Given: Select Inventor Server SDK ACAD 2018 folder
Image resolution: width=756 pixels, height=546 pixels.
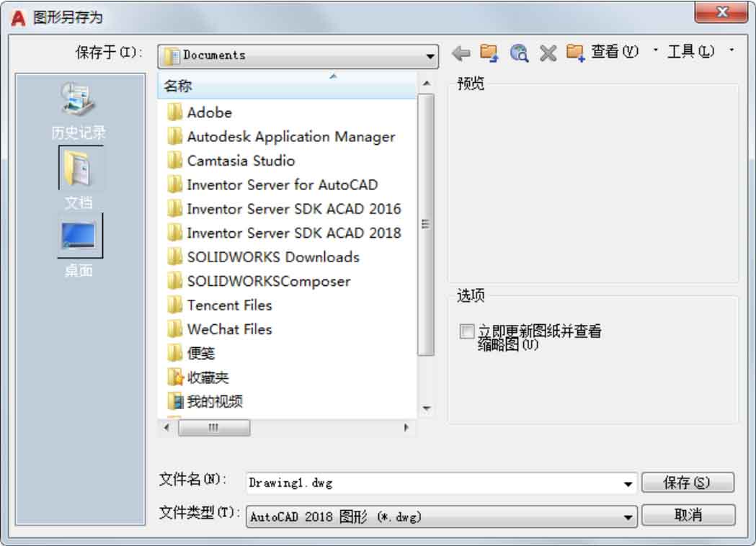Looking at the screenshot, I should (284, 233).
